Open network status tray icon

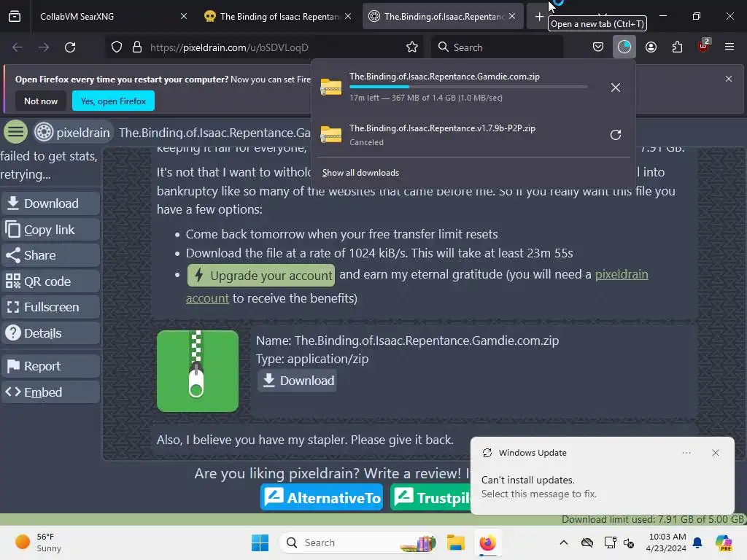click(611, 542)
